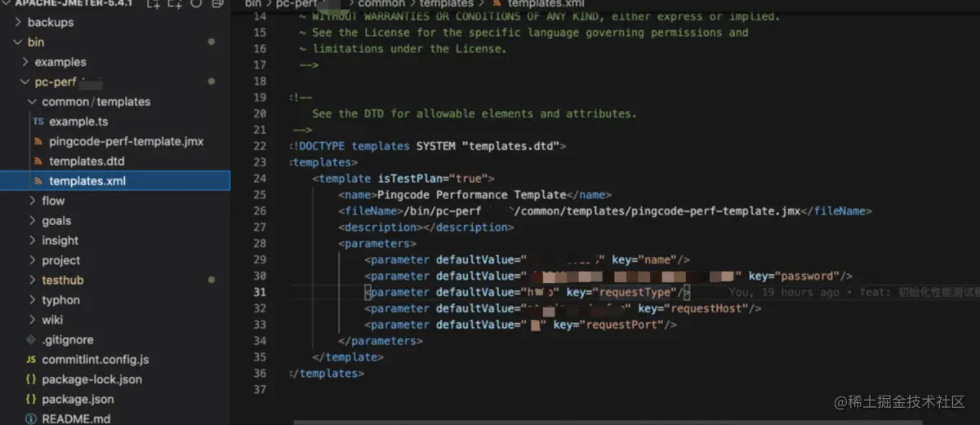The image size is (980, 425).
Task: Open package-lock.json file
Action: pos(92,379)
